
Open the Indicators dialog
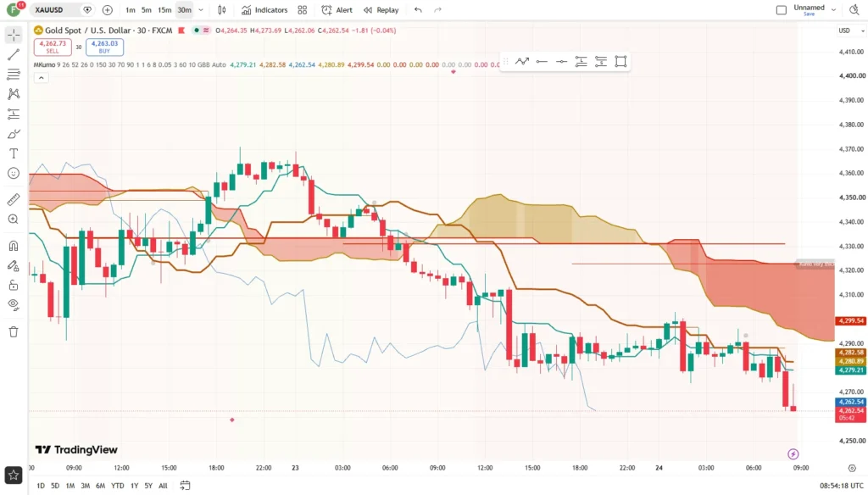(x=264, y=10)
